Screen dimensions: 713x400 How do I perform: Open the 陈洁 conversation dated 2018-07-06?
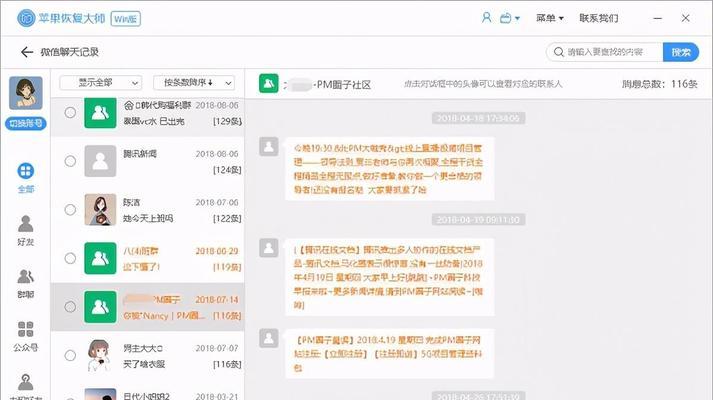click(x=147, y=210)
